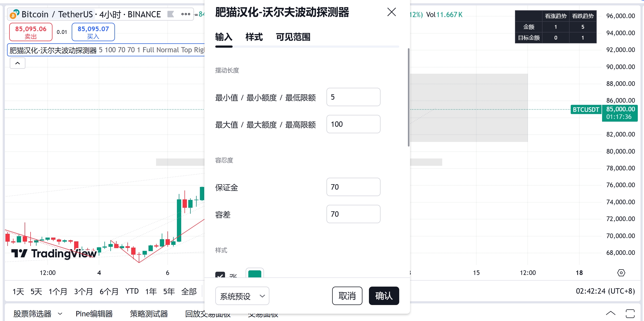Collapse the indicator legend with the caret button
This screenshot has width=644, height=321.
click(x=18, y=63)
